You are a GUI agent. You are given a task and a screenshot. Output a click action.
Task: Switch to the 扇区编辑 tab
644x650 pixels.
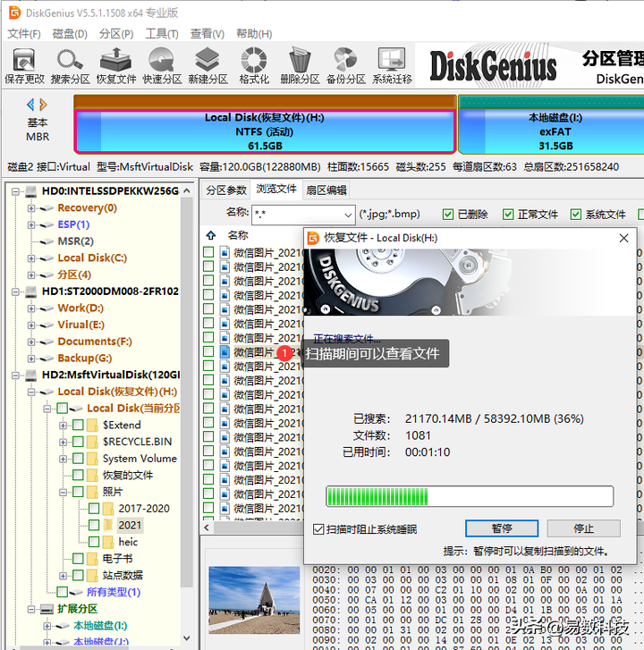(x=326, y=190)
